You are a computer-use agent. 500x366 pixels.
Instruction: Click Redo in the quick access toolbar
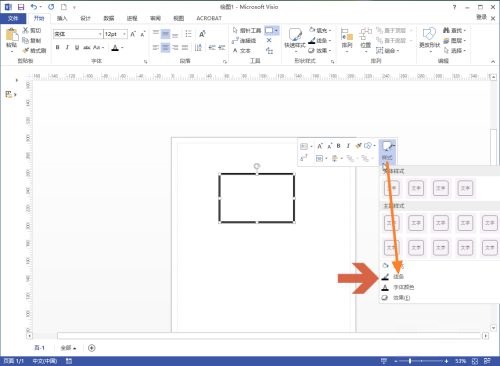51,7
